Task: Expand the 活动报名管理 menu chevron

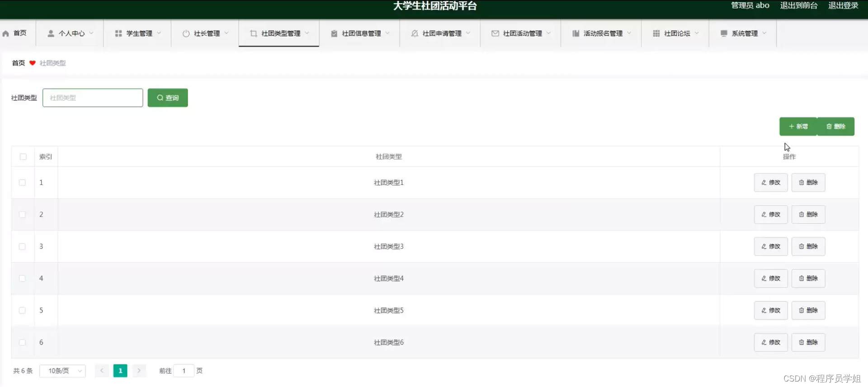Action: coord(629,33)
